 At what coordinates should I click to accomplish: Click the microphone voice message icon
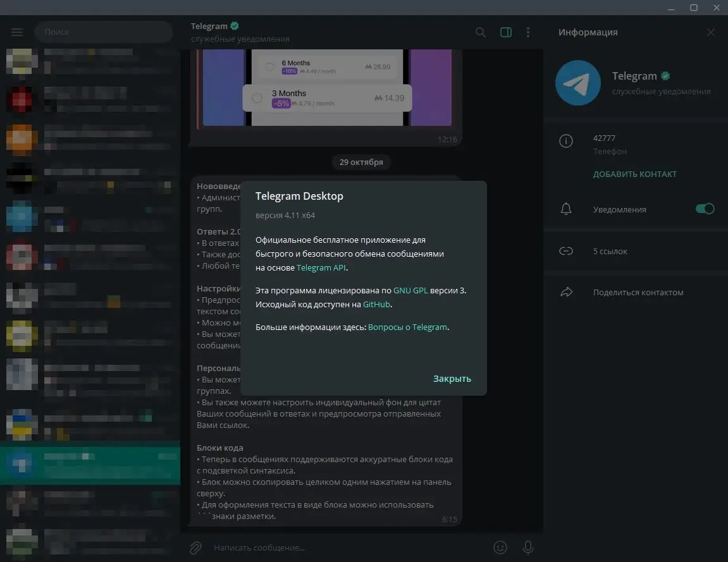coord(528,547)
